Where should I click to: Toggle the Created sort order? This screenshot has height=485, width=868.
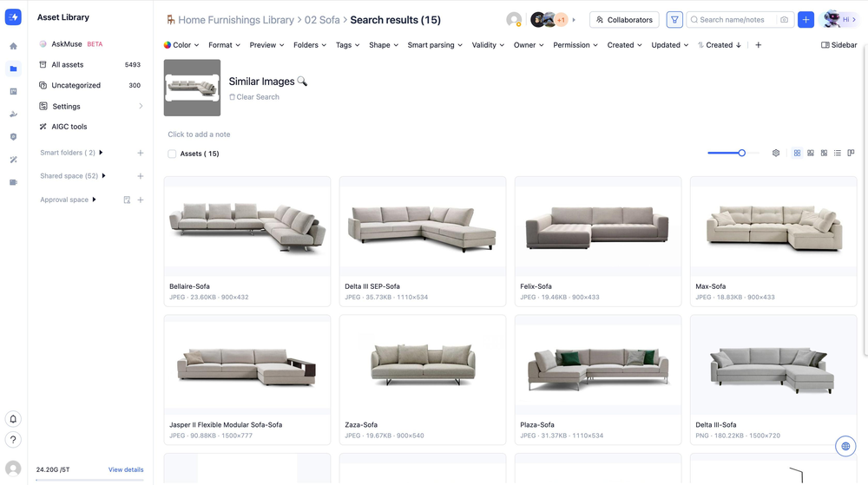pos(720,45)
